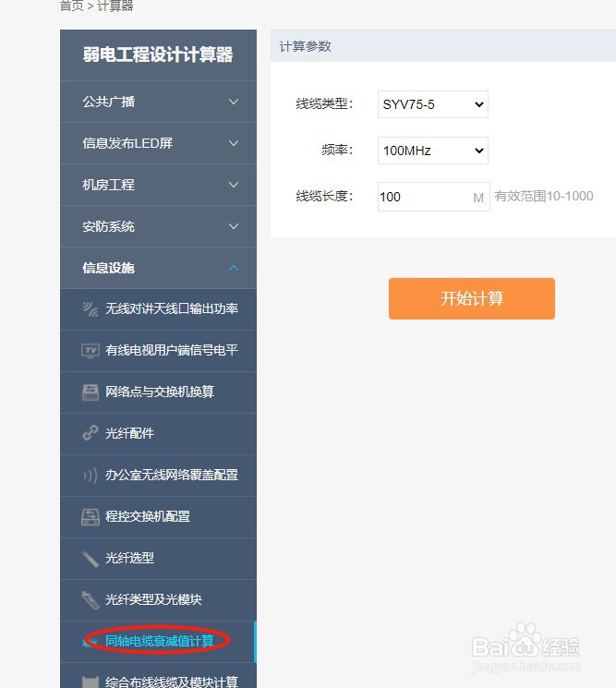Expand the 公共广播 menu section

point(158,102)
